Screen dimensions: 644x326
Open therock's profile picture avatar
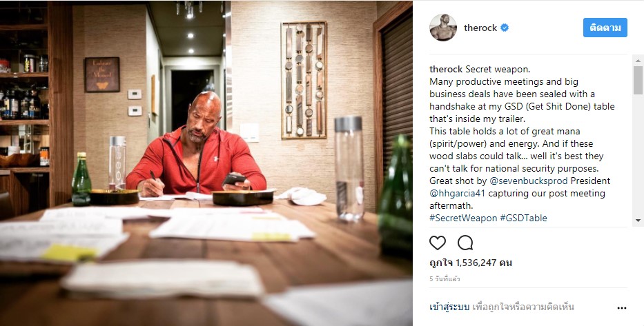point(443,28)
